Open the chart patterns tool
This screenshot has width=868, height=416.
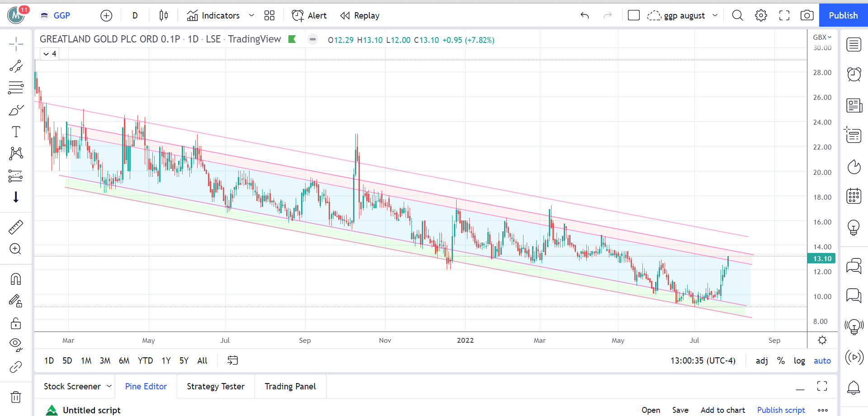(x=16, y=154)
